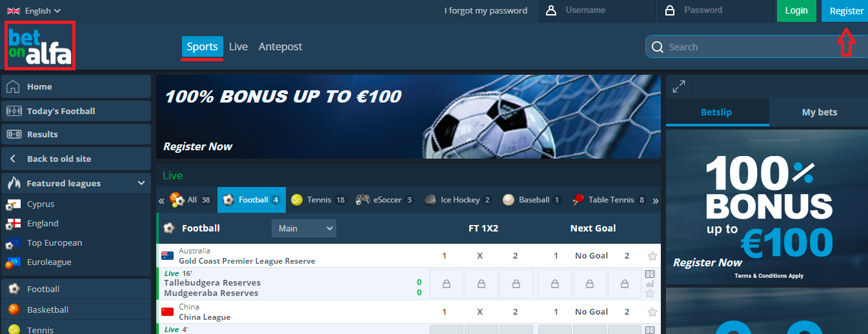
Task: Open the Main market type dropdown
Action: pyautogui.click(x=304, y=228)
